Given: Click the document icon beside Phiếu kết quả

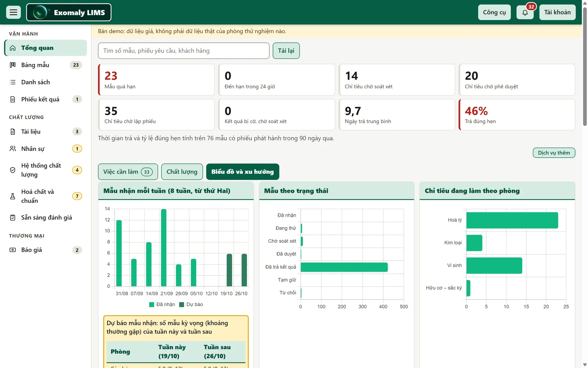Looking at the screenshot, I should 13,99.
